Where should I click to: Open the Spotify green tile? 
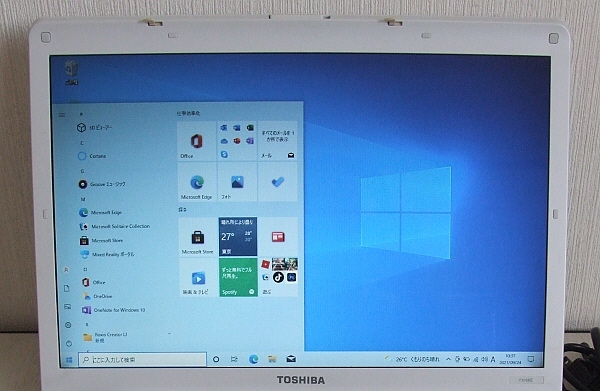(238, 277)
